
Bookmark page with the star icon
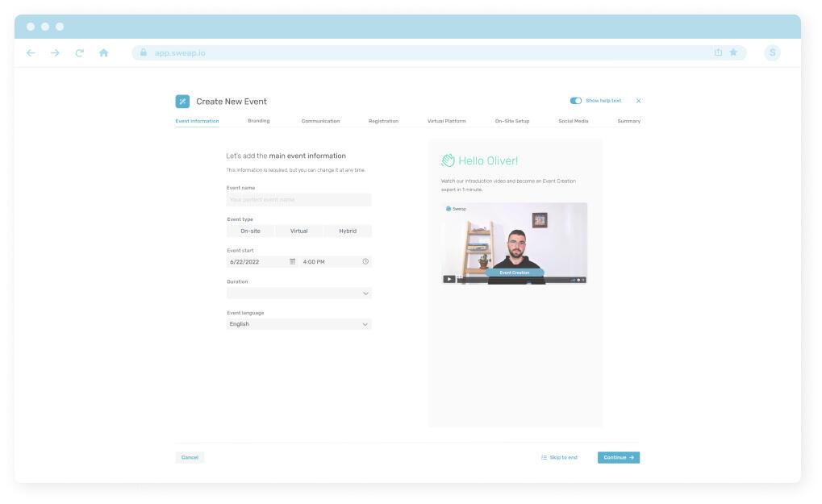(x=733, y=52)
